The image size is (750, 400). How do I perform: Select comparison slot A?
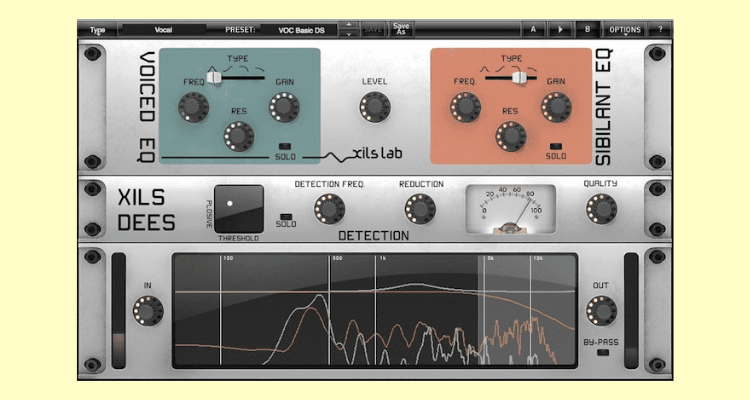point(533,30)
